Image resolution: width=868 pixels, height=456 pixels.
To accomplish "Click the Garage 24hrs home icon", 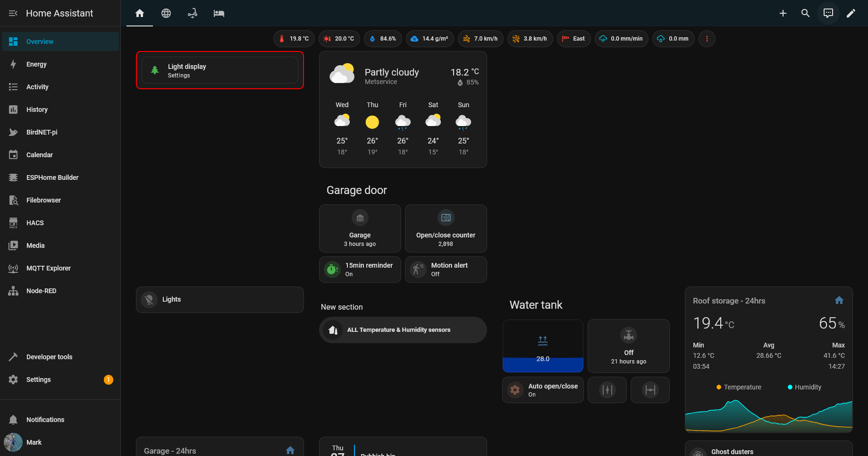I will 290,450.
